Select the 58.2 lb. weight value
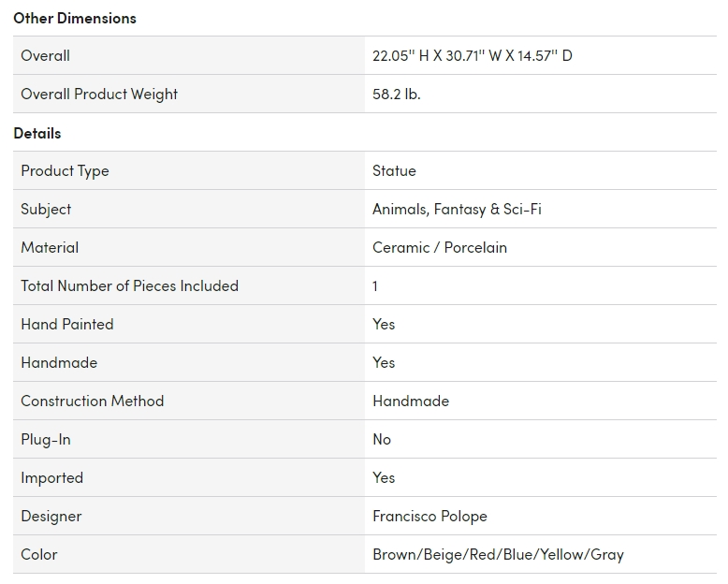Viewport: 728px width, 584px height. coord(397,94)
